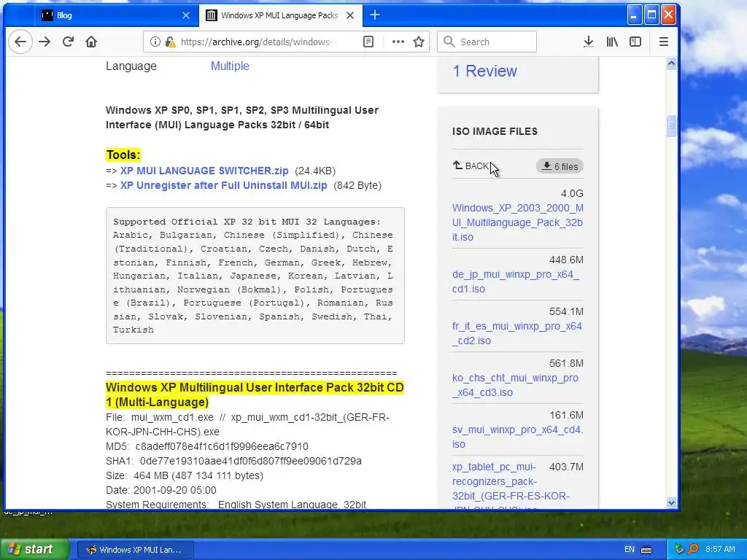The height and width of the screenshot is (560, 747).
Task: Toggle reader view icon
Action: pyautogui.click(x=368, y=42)
